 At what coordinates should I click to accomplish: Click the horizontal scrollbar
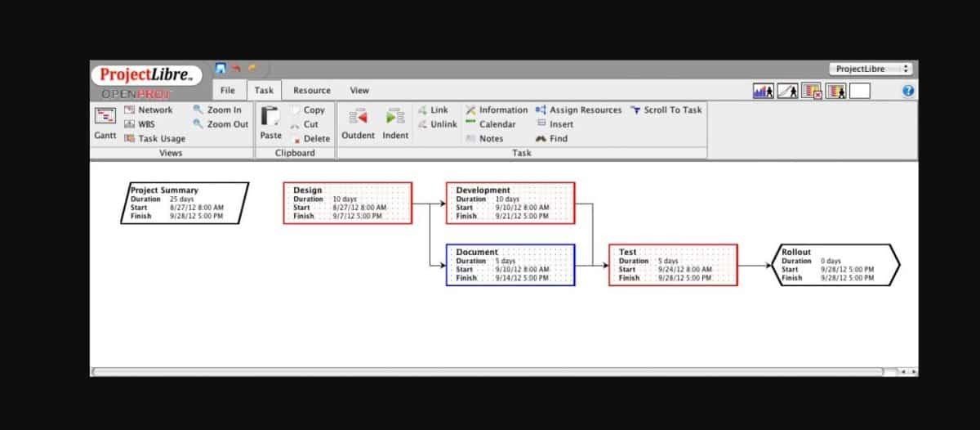click(x=488, y=371)
